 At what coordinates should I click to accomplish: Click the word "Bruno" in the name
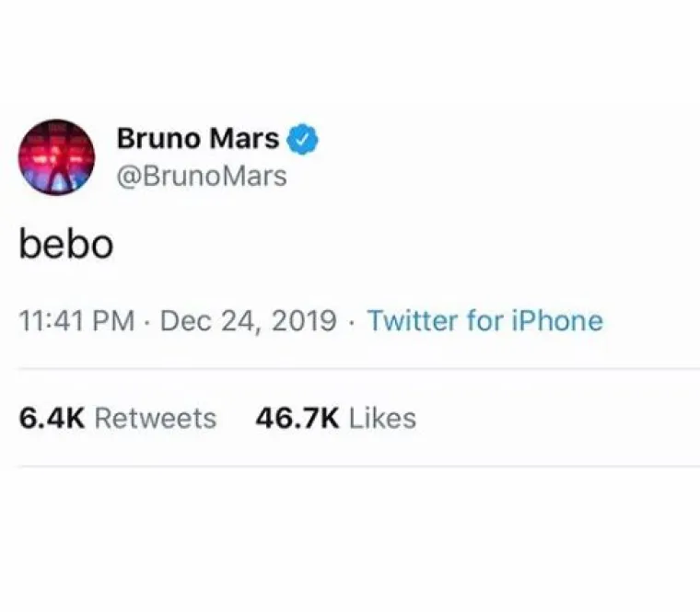(x=157, y=141)
